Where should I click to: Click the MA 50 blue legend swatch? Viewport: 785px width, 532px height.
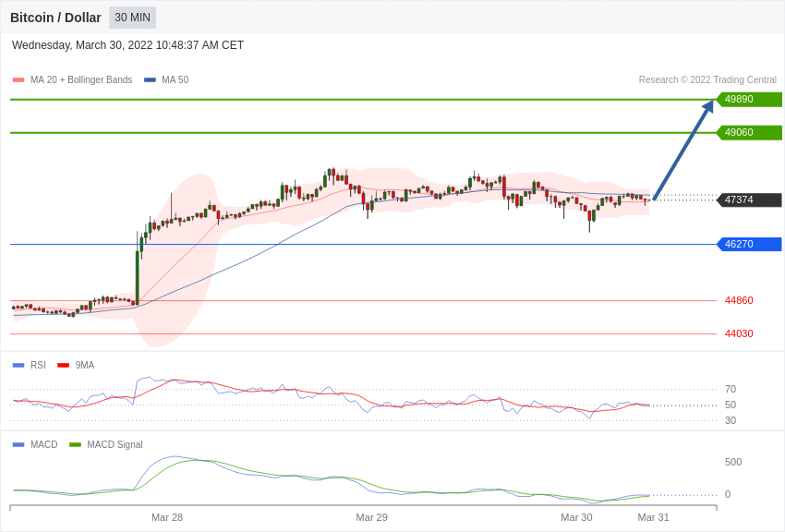pos(150,80)
